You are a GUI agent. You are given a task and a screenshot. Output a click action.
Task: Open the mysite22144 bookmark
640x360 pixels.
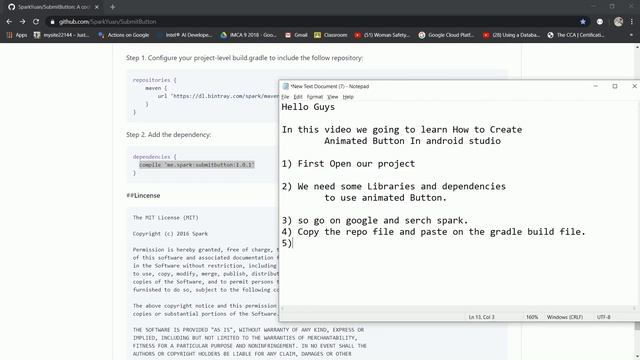(x=61, y=35)
